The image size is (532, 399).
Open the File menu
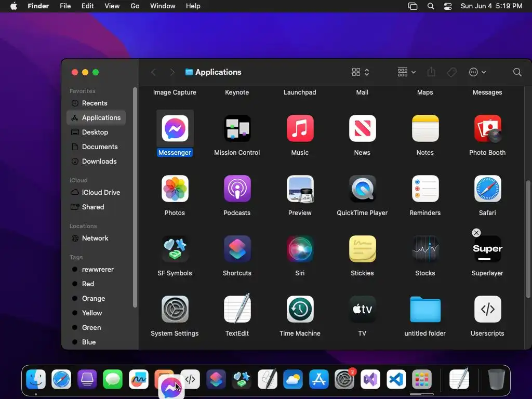[65, 6]
